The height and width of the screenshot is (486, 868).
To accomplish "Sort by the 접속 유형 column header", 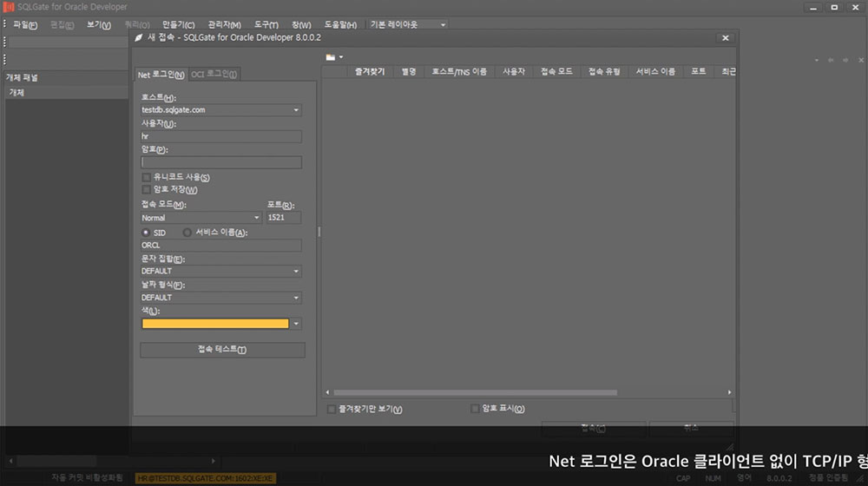I will [x=604, y=71].
